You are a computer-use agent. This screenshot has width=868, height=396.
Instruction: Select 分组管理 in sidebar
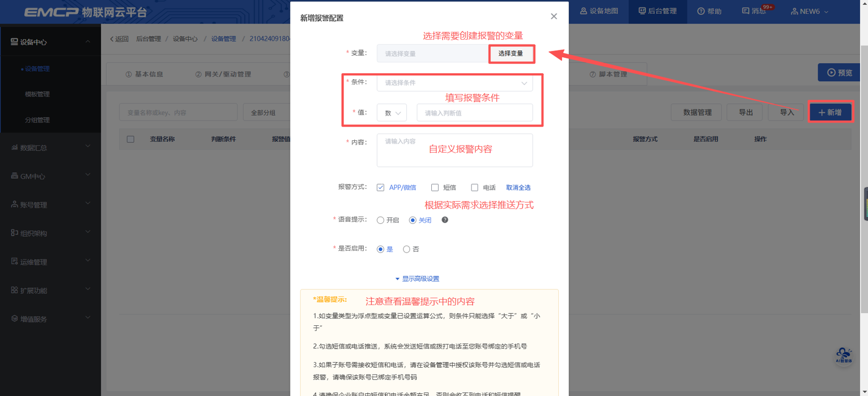(x=37, y=120)
